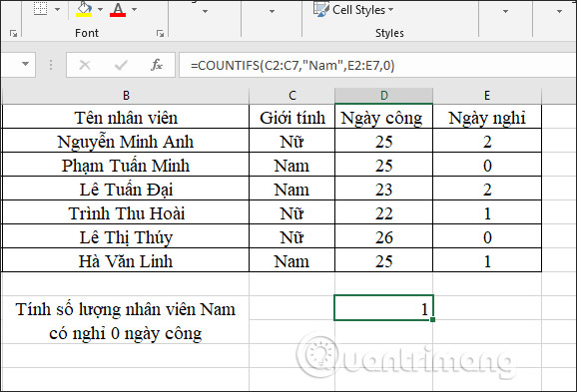Screen dimensions: 577x392
Task: Open the dropdown arrow right of Font group
Action: tap(205, 11)
